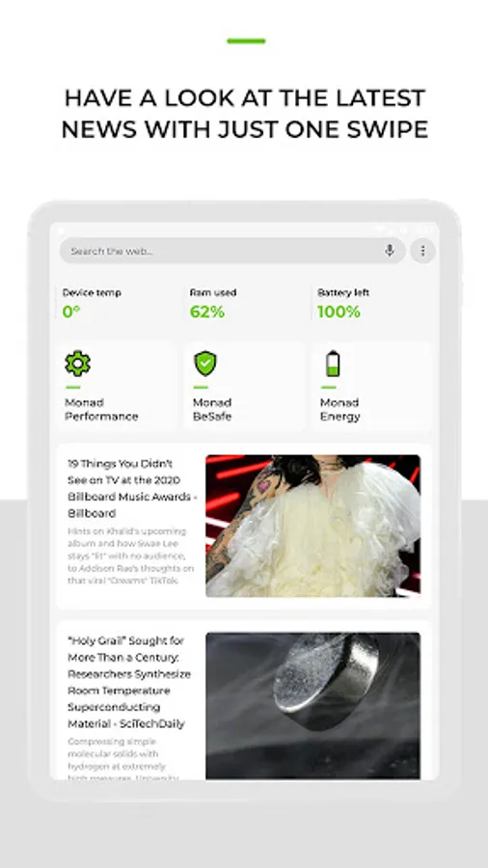Select the Monad Performance label
488x868 pixels.
tap(101, 410)
